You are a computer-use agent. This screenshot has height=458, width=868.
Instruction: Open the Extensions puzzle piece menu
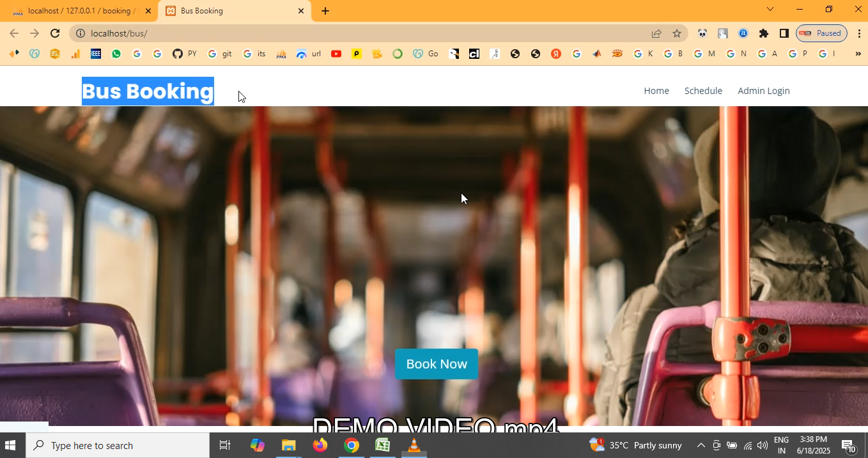click(x=763, y=33)
